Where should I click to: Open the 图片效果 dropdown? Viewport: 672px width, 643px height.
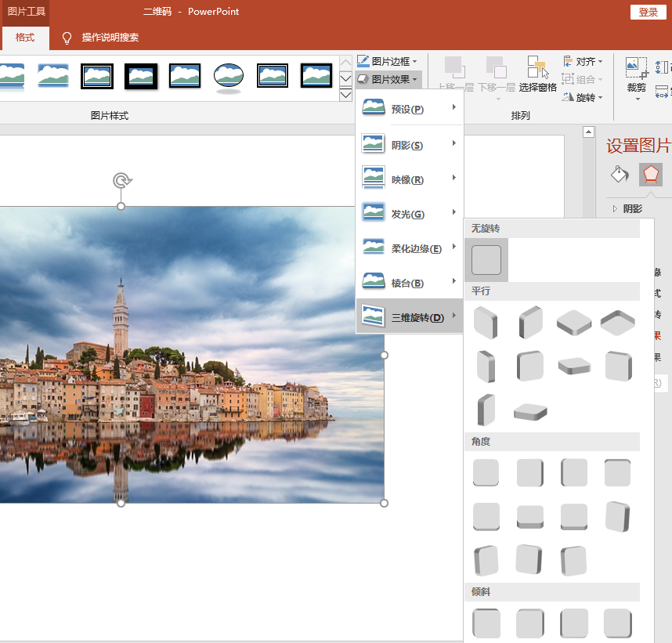pyautogui.click(x=388, y=79)
